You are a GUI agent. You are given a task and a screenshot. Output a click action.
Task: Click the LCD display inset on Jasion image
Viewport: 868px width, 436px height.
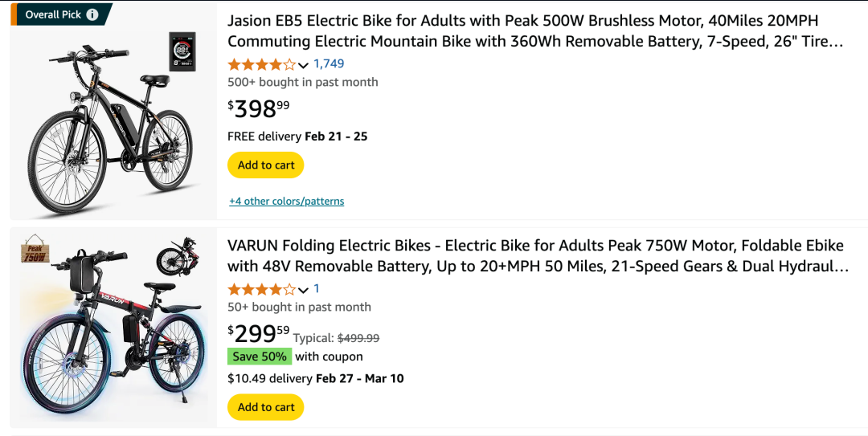tap(182, 52)
